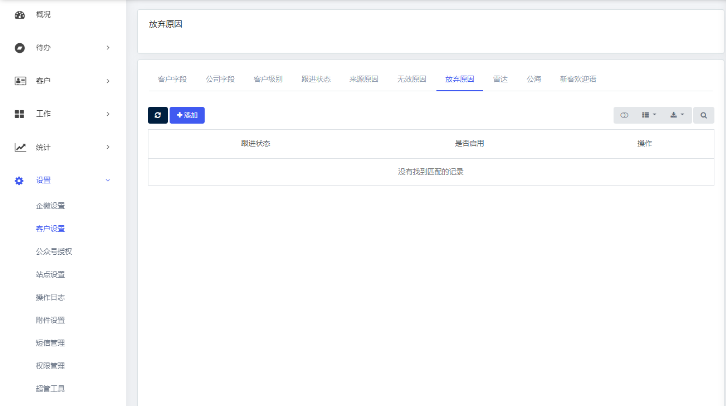
Task: Select the 客户级别 tab
Action: click(268, 78)
